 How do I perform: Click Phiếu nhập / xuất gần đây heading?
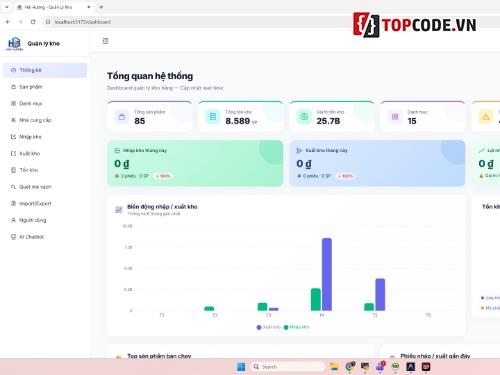pyautogui.click(x=435, y=356)
